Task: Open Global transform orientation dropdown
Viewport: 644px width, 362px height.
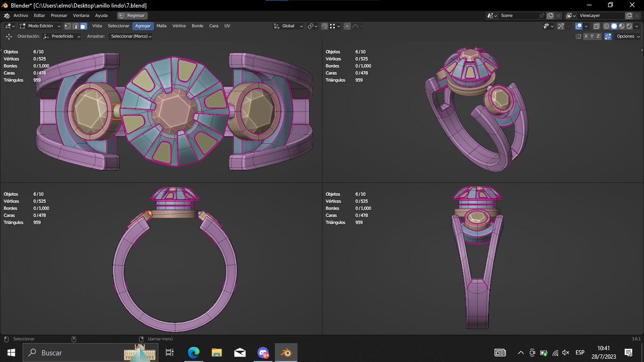Action: click(x=288, y=26)
